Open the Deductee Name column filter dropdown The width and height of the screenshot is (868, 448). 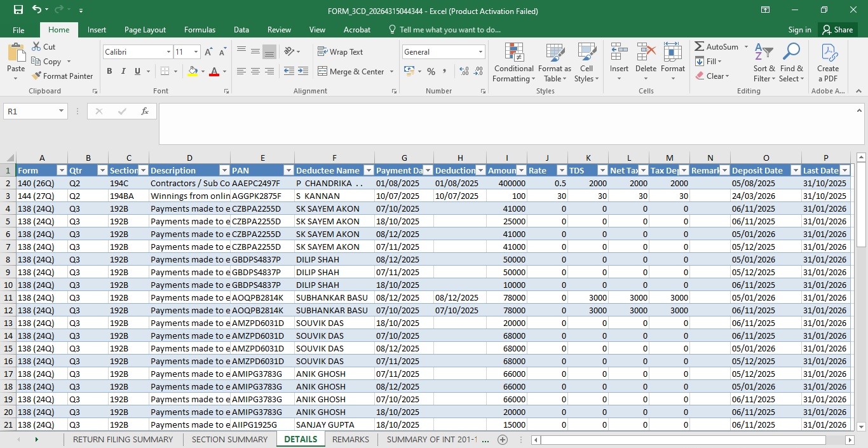click(x=367, y=170)
